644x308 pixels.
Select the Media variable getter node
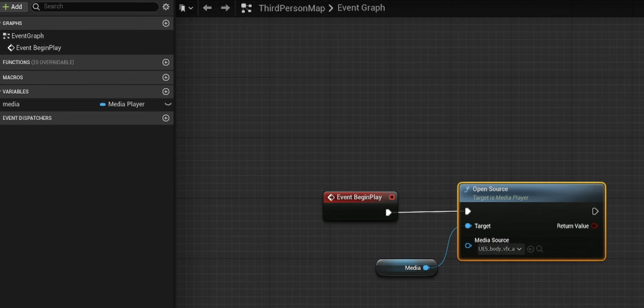pos(406,268)
